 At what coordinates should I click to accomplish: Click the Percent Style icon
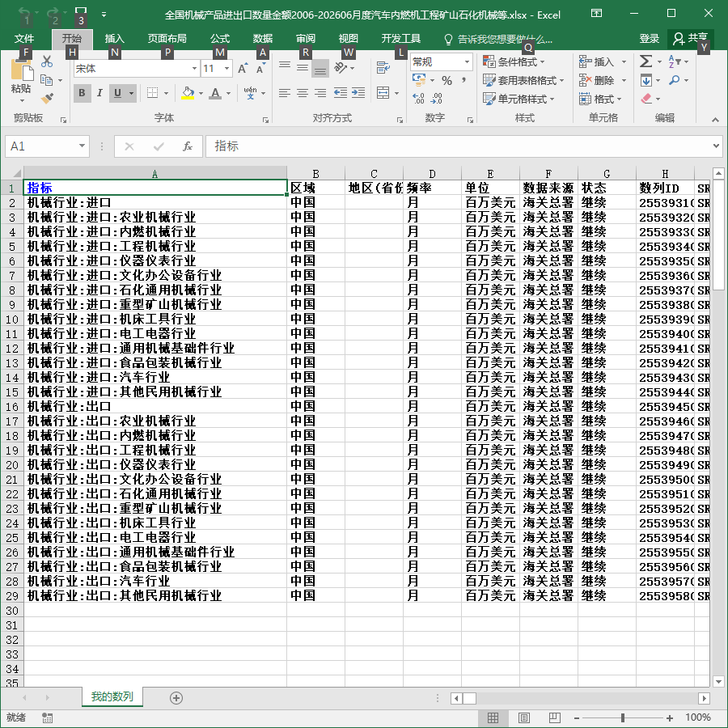coord(447,81)
